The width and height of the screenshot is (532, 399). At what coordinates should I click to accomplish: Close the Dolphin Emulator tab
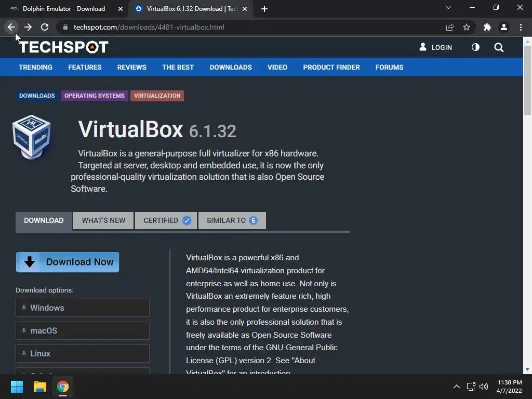click(x=121, y=9)
